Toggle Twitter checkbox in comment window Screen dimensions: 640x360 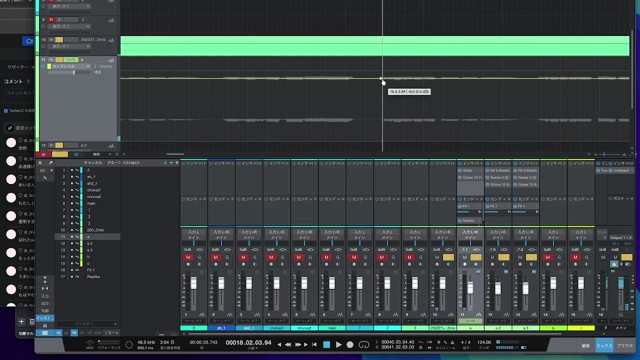pyautogui.click(x=6, y=111)
